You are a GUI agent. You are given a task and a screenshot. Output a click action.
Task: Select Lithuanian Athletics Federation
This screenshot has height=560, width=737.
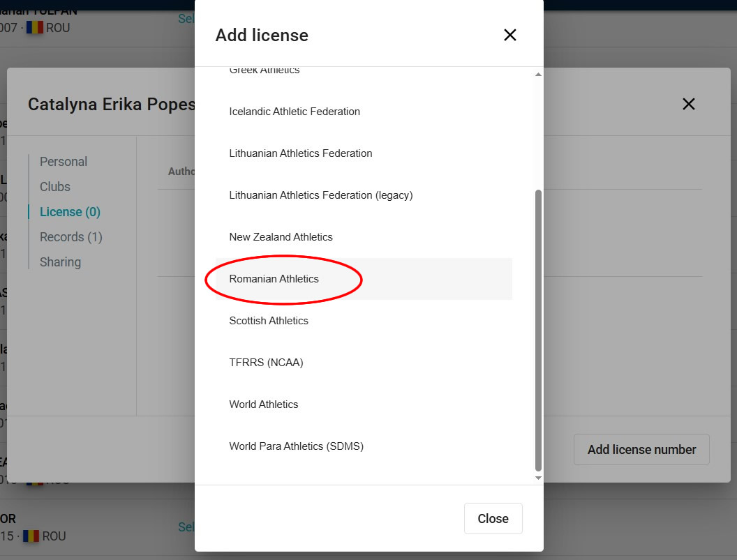point(301,153)
